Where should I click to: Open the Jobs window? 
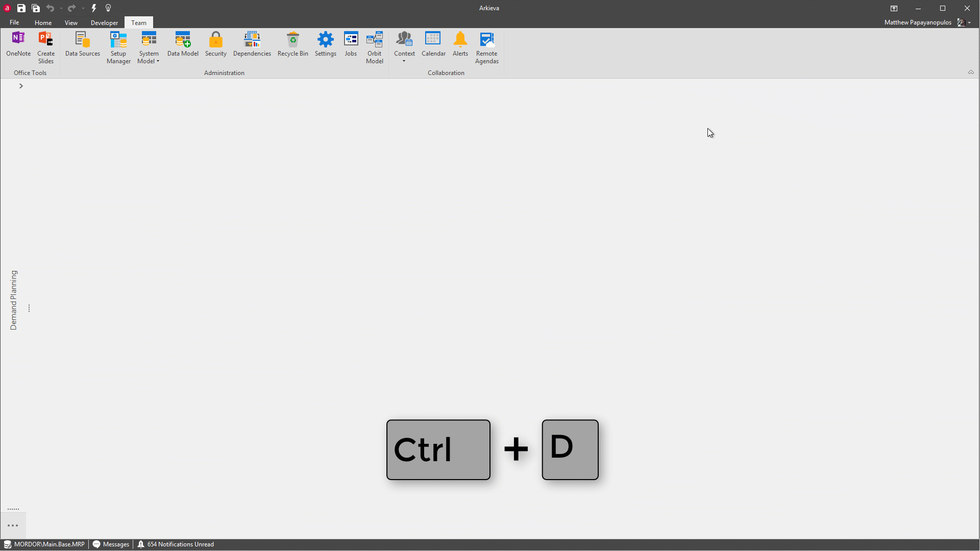tap(351, 44)
